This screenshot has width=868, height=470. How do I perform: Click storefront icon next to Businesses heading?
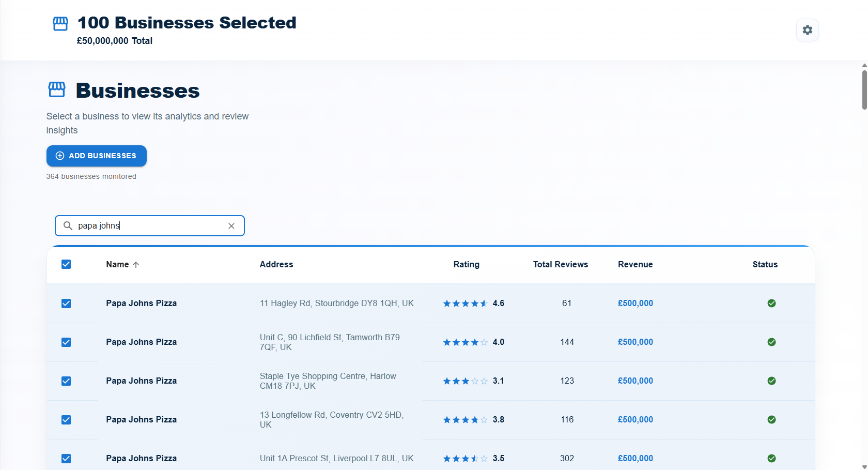click(57, 89)
